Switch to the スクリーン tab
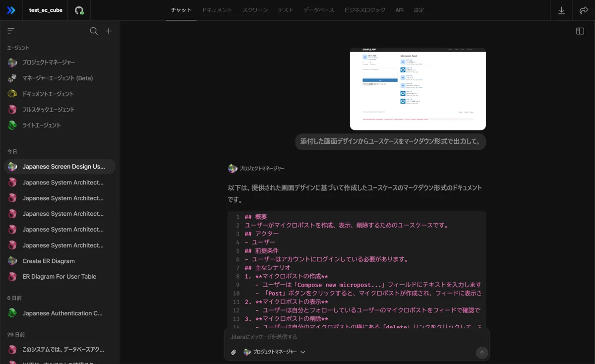The height and width of the screenshot is (364, 595). coord(255,10)
